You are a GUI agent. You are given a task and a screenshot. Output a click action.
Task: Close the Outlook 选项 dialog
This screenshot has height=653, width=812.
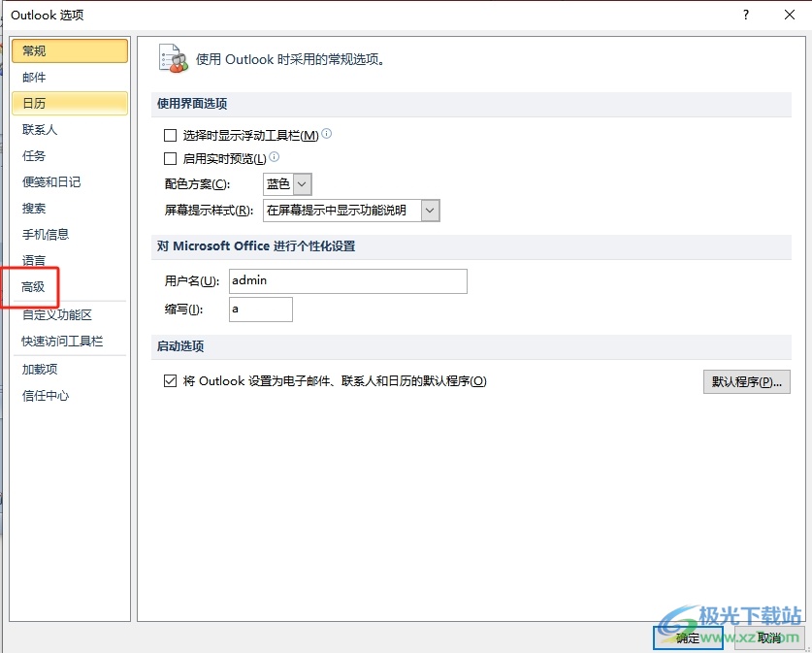(x=790, y=15)
